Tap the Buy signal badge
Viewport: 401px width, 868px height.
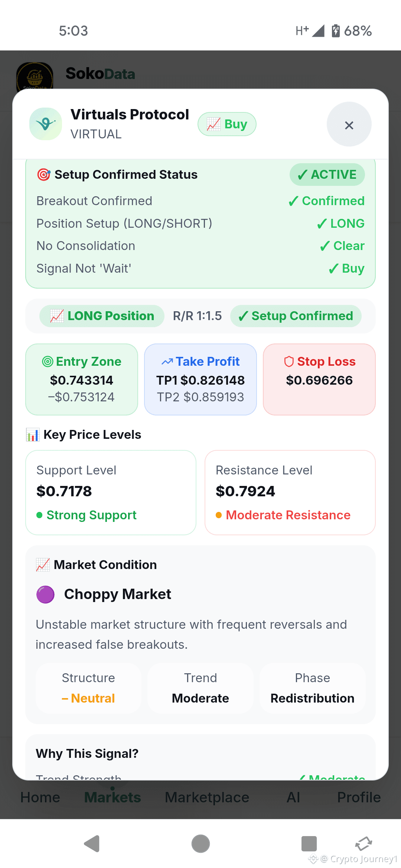(227, 124)
